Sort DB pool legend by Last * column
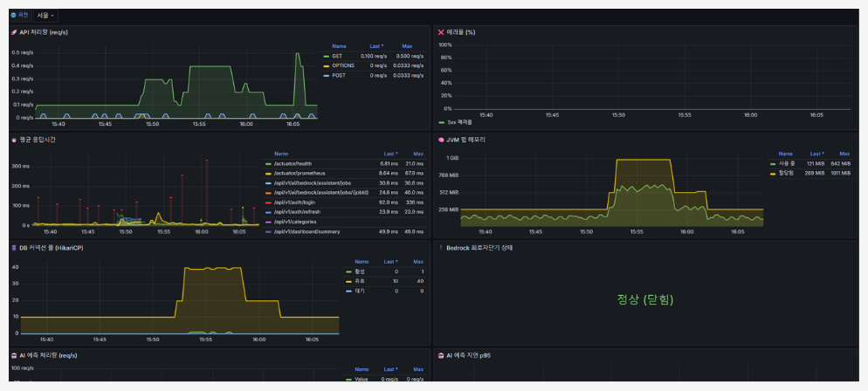Viewport: 868px width, 391px height. [391, 262]
